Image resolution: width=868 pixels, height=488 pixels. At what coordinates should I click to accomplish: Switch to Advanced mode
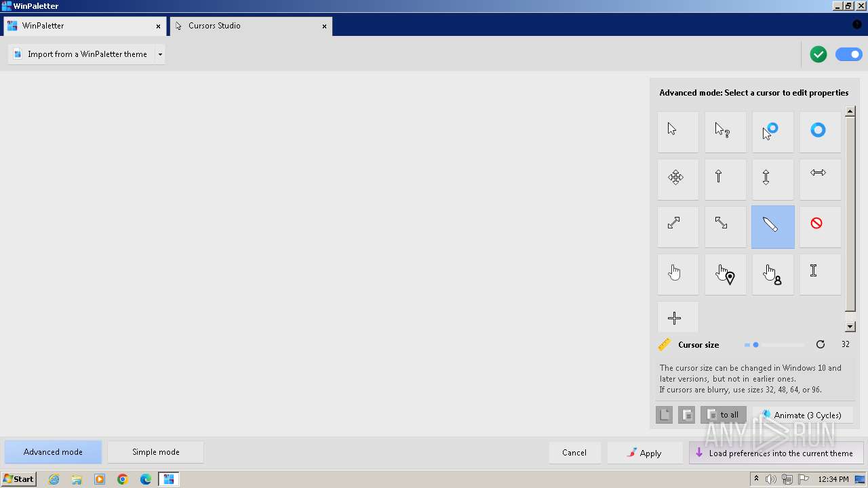pos(53,452)
